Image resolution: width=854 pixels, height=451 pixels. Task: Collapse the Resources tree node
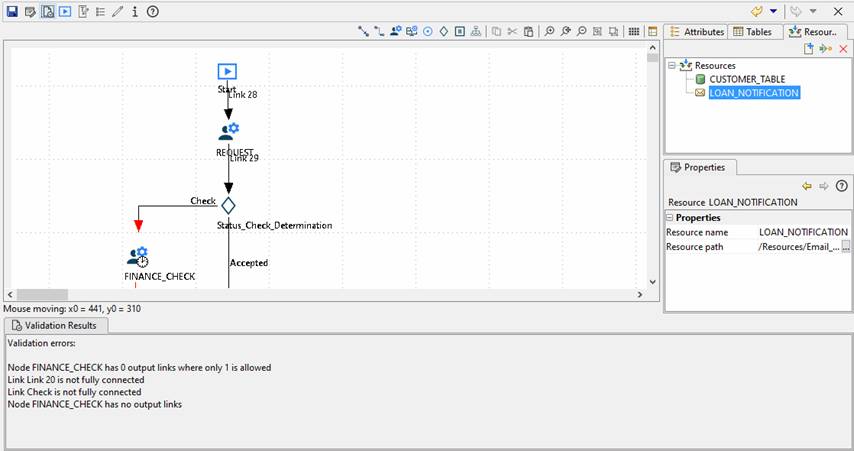click(x=672, y=65)
